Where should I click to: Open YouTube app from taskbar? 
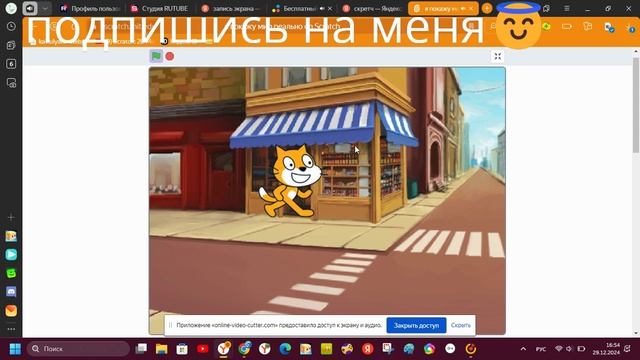[x=203, y=349]
